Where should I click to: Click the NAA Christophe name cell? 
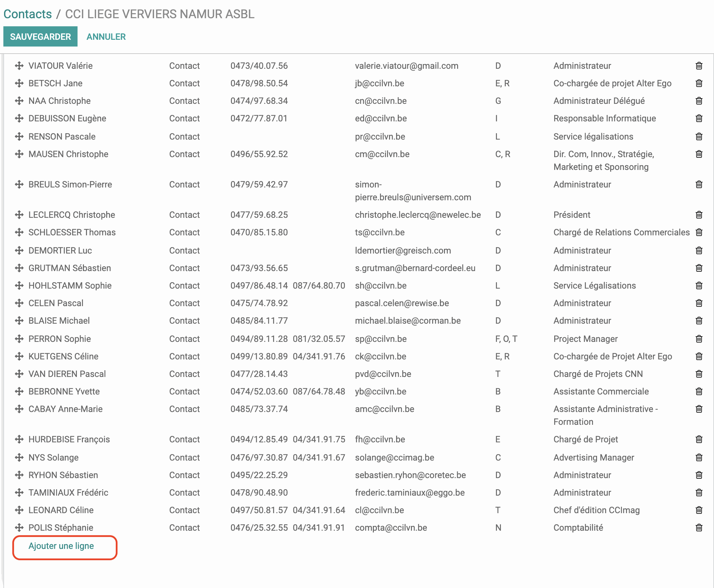(60, 101)
